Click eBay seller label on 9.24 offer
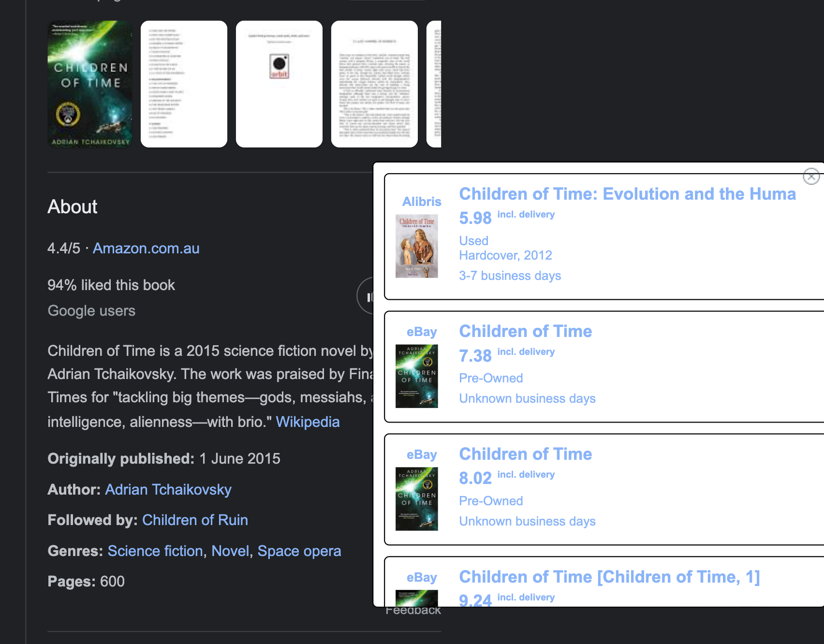 [422, 577]
